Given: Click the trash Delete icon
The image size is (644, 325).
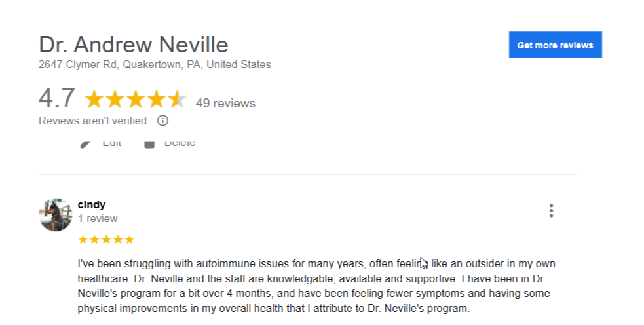Looking at the screenshot, I should (149, 143).
